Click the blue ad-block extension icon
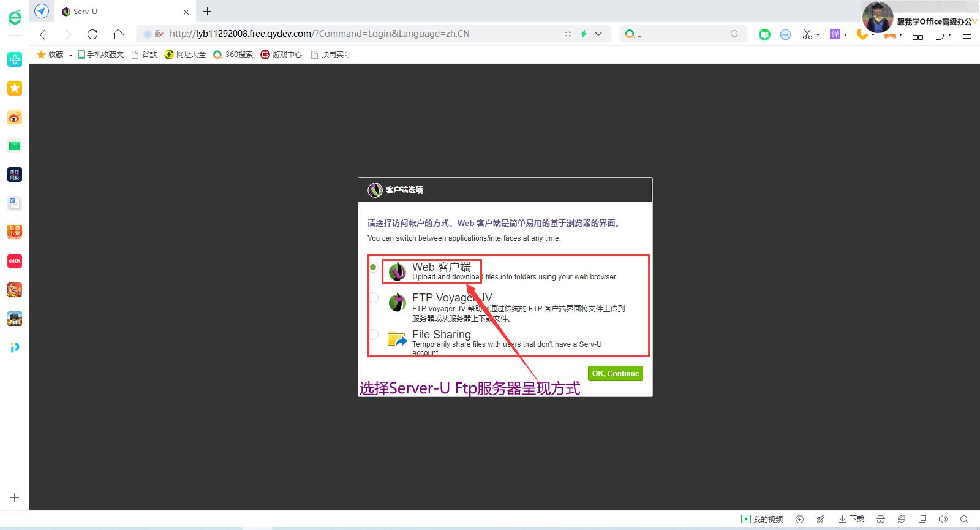The height and width of the screenshot is (530, 980). point(786,35)
